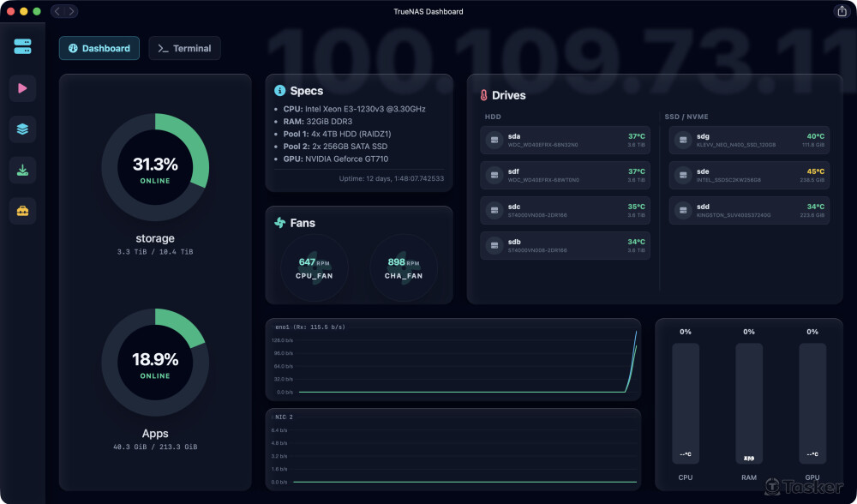Open the Terminal tab
This screenshot has height=504, width=857.
184,48
